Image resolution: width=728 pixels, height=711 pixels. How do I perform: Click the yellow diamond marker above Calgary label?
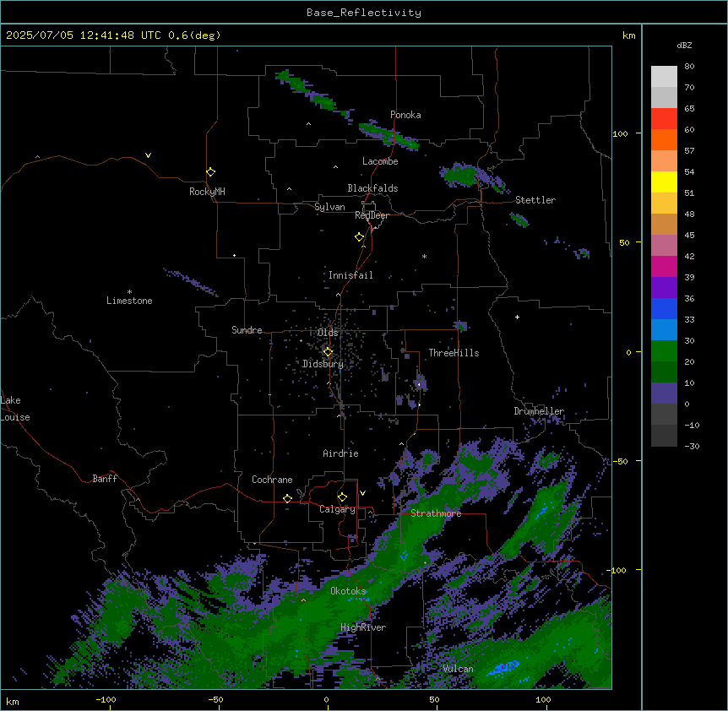coord(342,497)
